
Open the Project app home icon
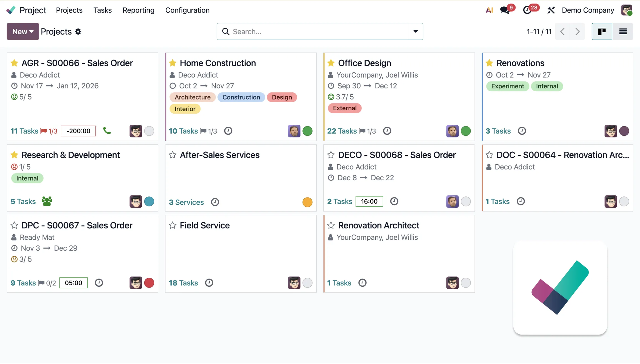point(11,10)
